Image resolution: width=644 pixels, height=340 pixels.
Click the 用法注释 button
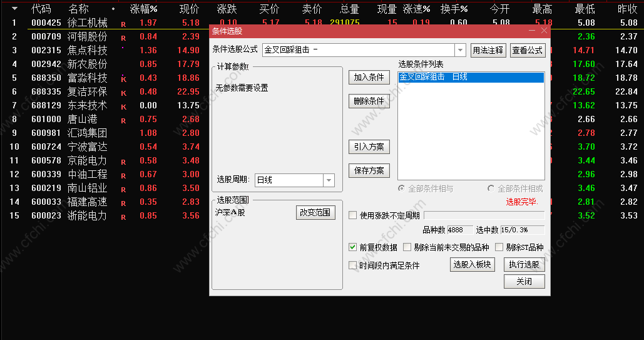488,50
